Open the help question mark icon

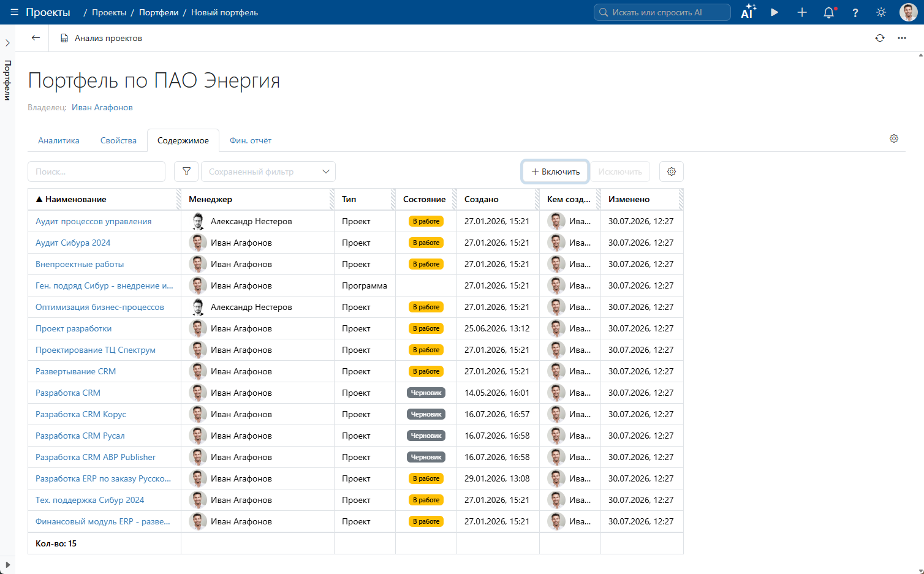coord(855,12)
